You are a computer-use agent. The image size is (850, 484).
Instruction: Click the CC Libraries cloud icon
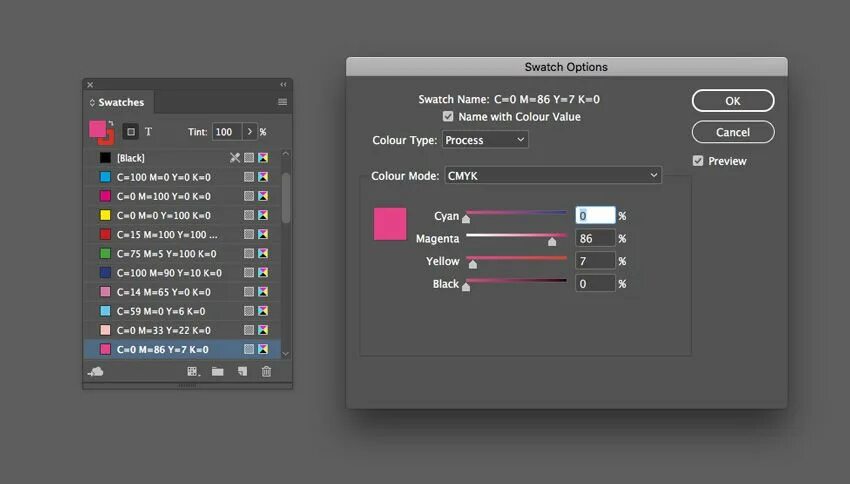pyautogui.click(x=96, y=371)
